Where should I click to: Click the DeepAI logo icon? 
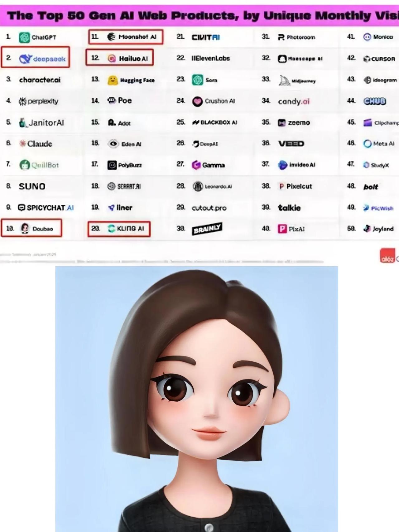click(196, 144)
